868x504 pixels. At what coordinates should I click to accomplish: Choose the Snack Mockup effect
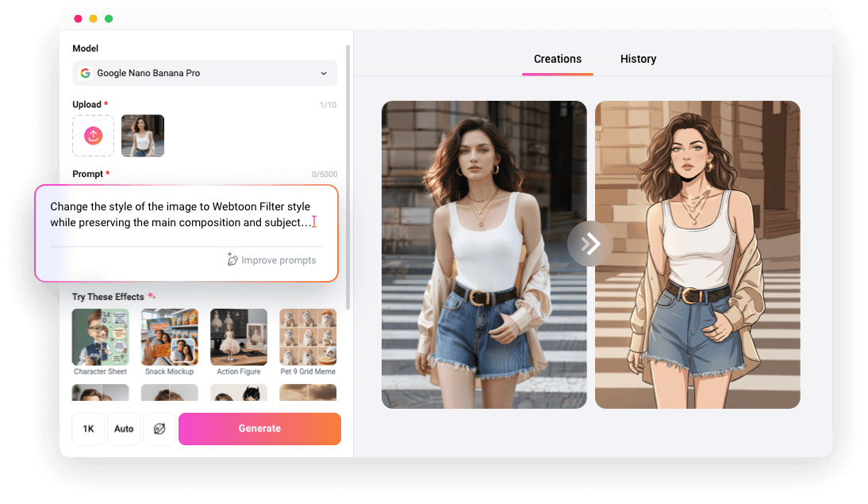[x=169, y=342]
